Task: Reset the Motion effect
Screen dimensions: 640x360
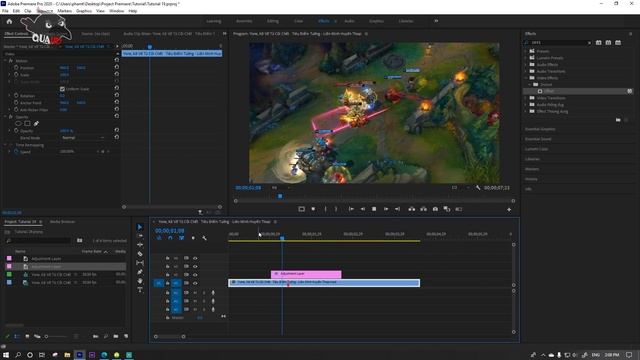Action: (117, 60)
